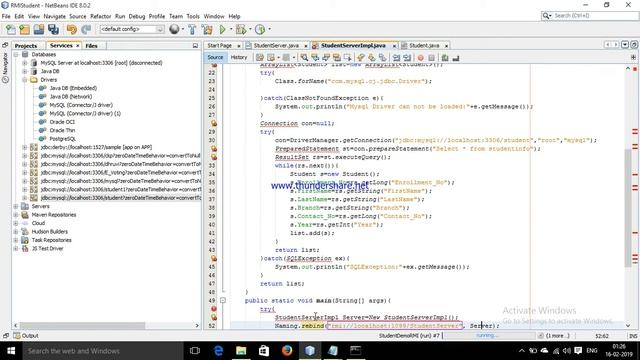This screenshot has height=360, width=640.
Task: Minimize the Services panel window group
Action: coord(195,46)
